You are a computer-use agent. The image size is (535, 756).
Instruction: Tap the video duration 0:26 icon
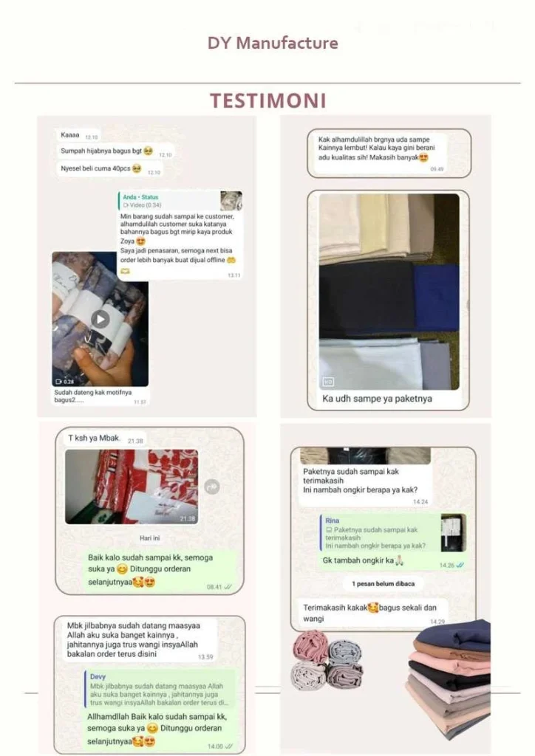[x=64, y=382]
